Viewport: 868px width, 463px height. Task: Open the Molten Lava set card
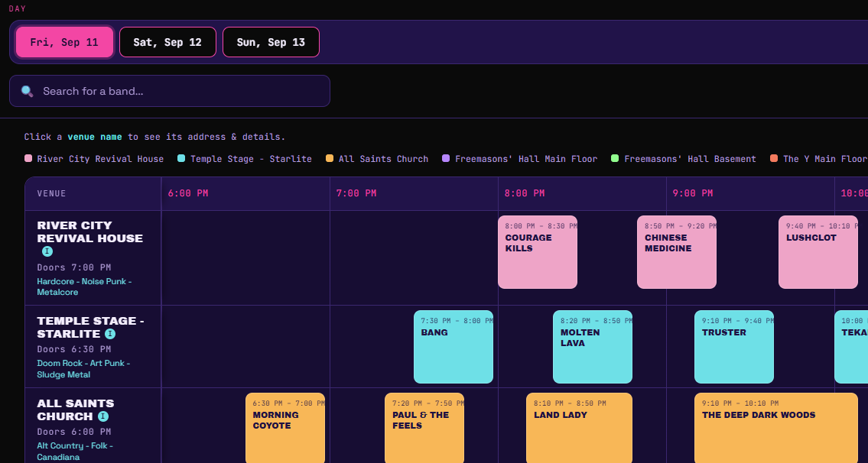[593, 347]
